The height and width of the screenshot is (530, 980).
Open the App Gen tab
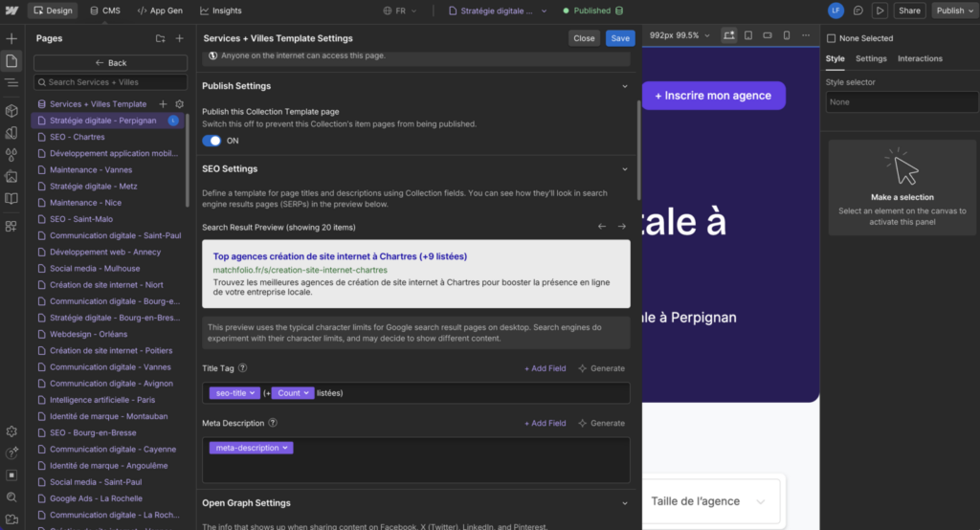(x=160, y=11)
